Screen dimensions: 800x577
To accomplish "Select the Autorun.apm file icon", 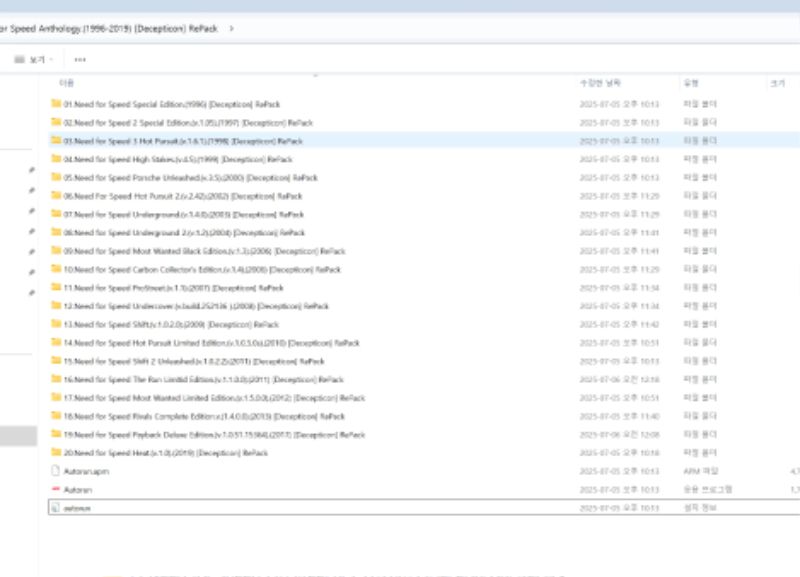I will [56, 471].
